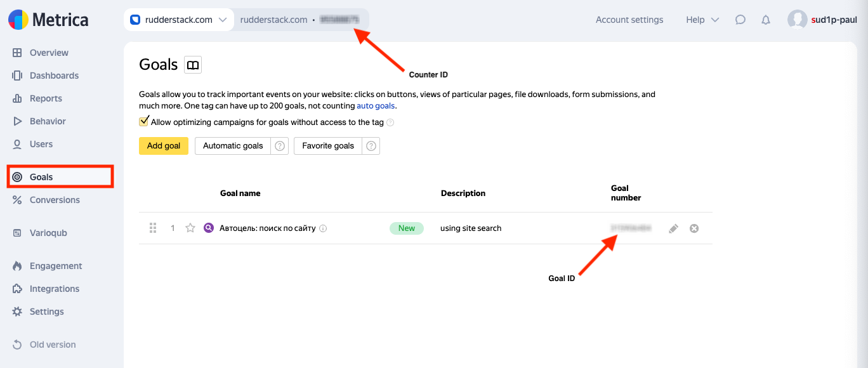
Task: Click the purple search goal type icon
Action: coord(209,228)
